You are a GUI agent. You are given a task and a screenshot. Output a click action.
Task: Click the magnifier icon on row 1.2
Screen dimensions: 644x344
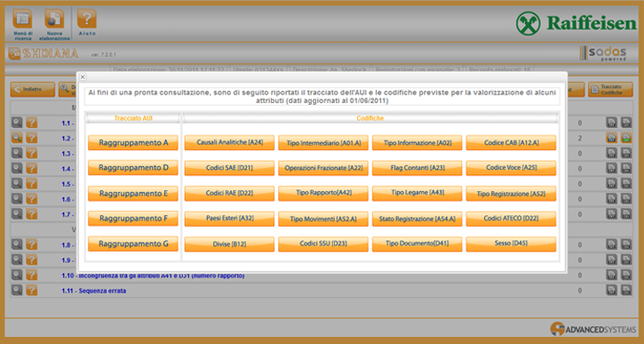click(x=17, y=138)
